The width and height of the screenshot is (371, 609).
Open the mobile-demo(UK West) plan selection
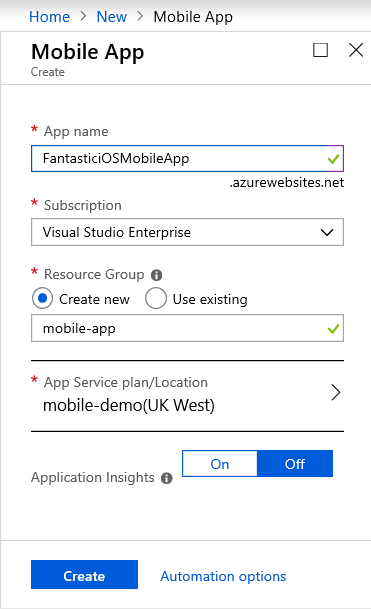point(187,395)
